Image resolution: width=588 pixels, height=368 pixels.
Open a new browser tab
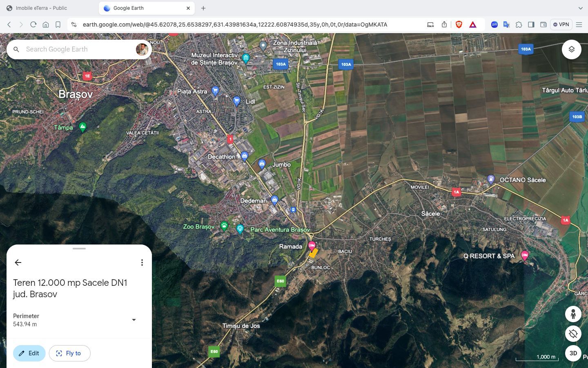(x=203, y=8)
